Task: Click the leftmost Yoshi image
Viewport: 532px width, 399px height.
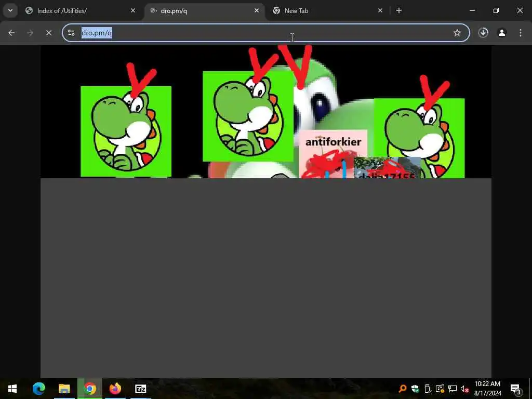Action: pyautogui.click(x=126, y=131)
